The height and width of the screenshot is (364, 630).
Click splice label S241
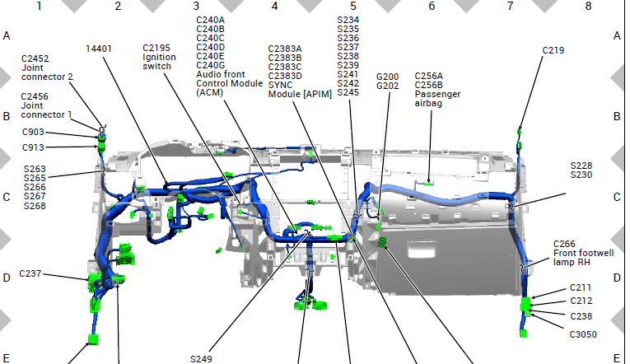(x=348, y=74)
